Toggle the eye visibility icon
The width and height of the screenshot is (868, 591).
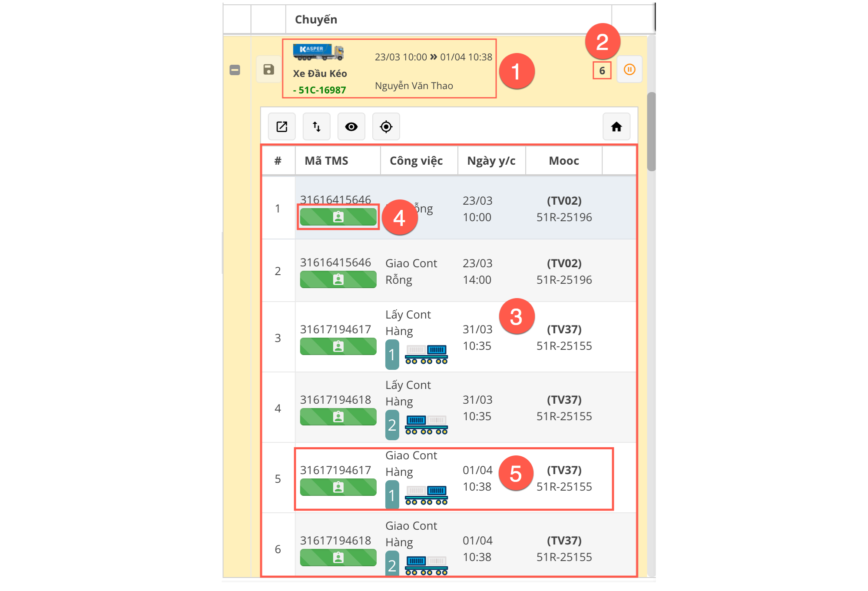351,127
